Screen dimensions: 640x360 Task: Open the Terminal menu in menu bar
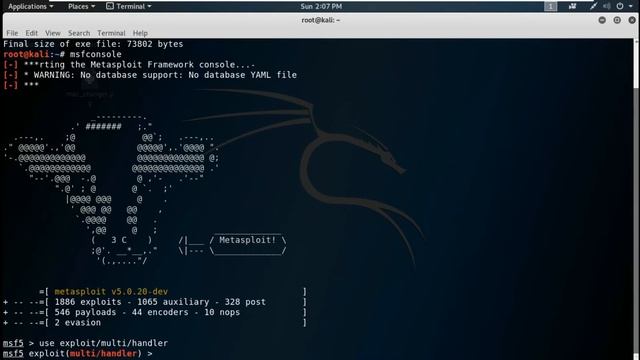(111, 33)
